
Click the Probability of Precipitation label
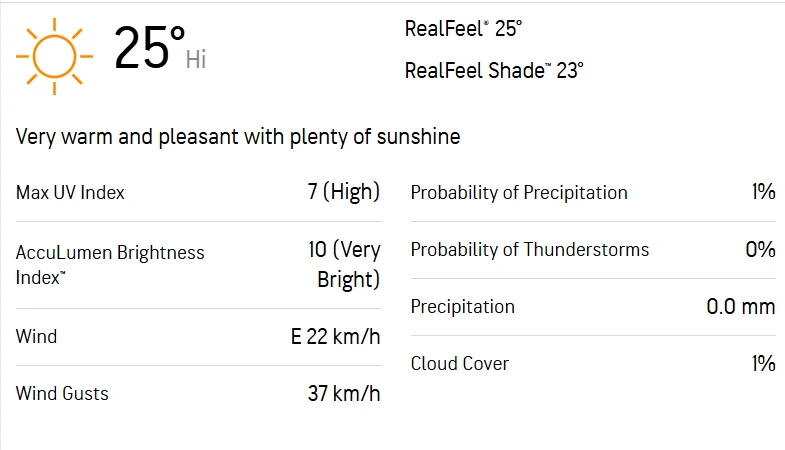tap(519, 193)
